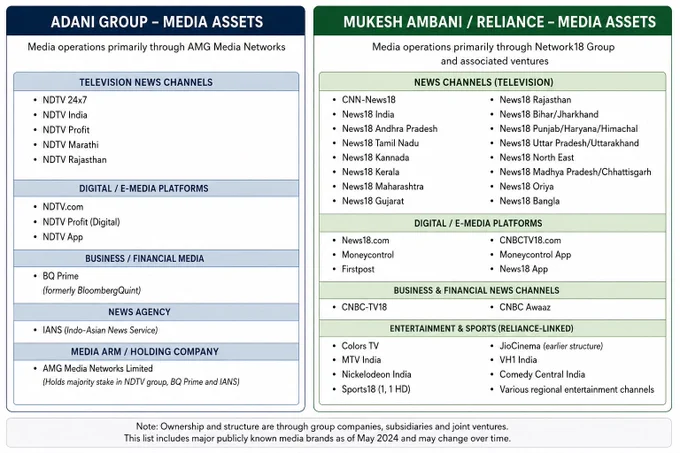
Task: Click the News18 Bihar/Jharkhand entry
Action: point(549,114)
